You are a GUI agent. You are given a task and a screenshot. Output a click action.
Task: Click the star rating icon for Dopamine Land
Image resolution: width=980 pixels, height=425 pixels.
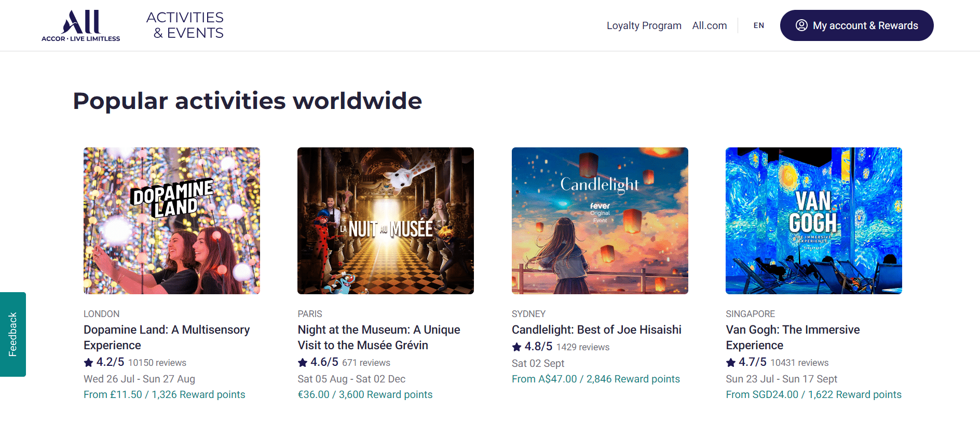tap(89, 362)
